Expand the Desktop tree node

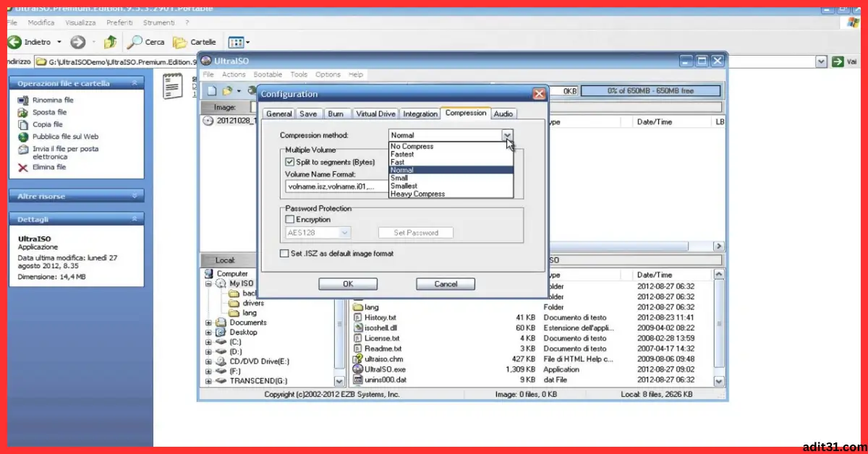[209, 333]
